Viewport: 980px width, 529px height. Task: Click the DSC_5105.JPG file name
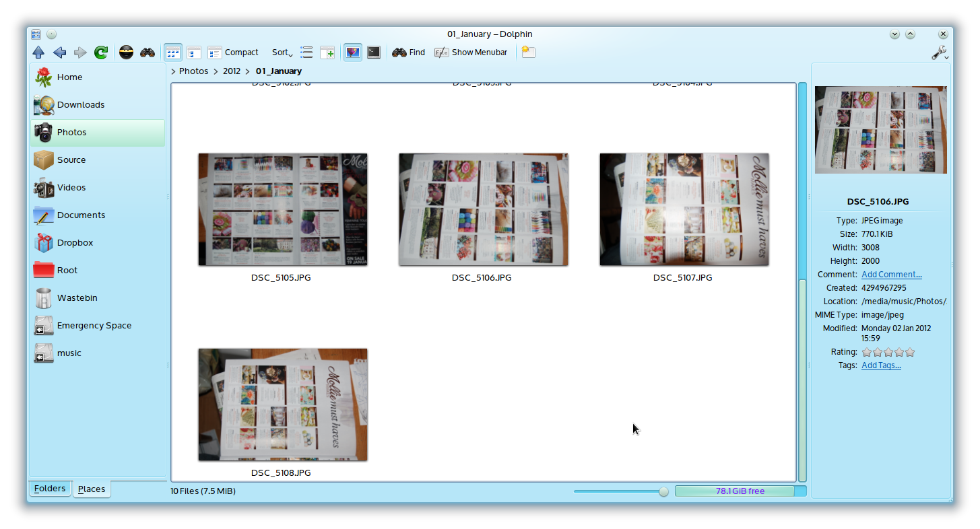click(281, 278)
